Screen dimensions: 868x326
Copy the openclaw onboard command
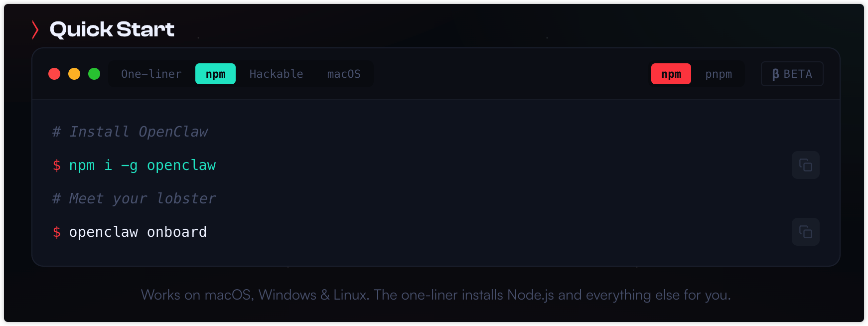point(805,232)
